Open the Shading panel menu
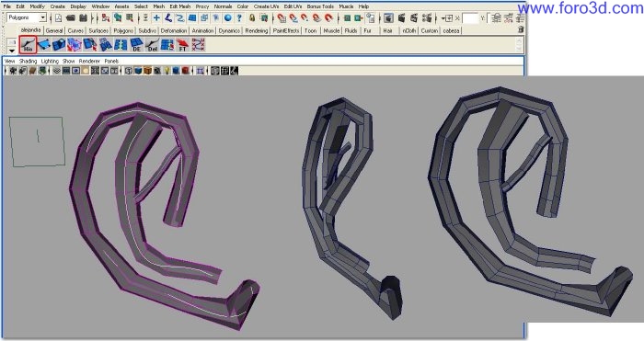This screenshot has width=644, height=341. click(x=28, y=62)
